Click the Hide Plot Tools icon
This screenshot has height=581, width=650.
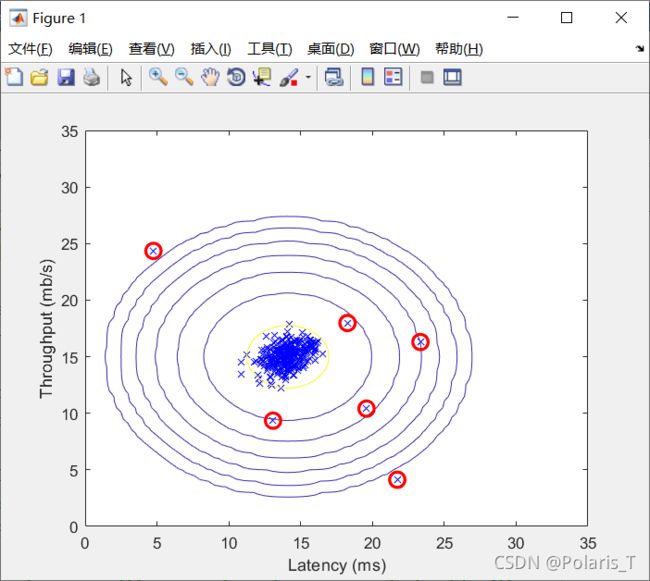click(427, 77)
